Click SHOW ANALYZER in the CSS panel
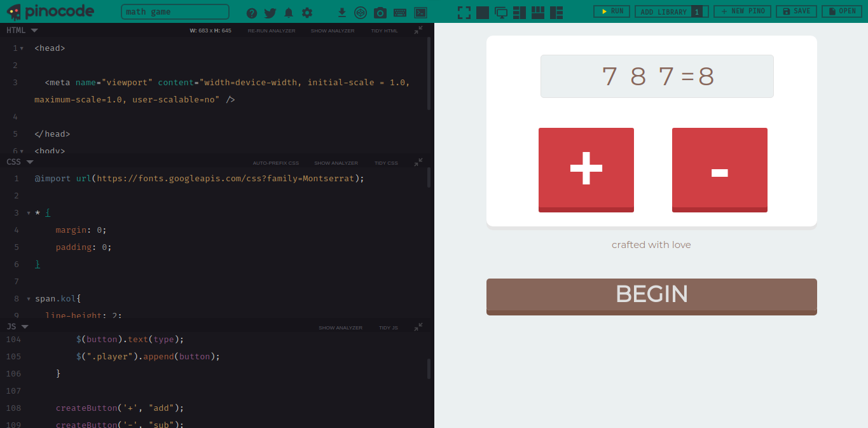Image resolution: width=868 pixels, height=428 pixels. (336, 163)
